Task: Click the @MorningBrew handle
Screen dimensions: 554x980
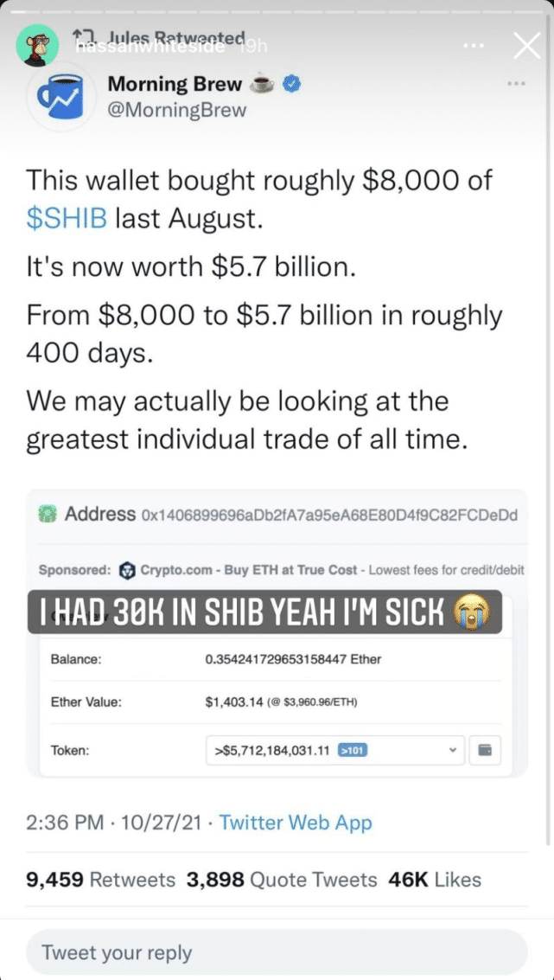Action: [x=177, y=111]
